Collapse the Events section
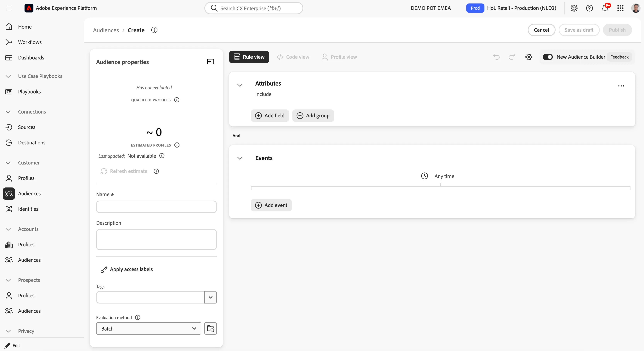 coord(240,158)
